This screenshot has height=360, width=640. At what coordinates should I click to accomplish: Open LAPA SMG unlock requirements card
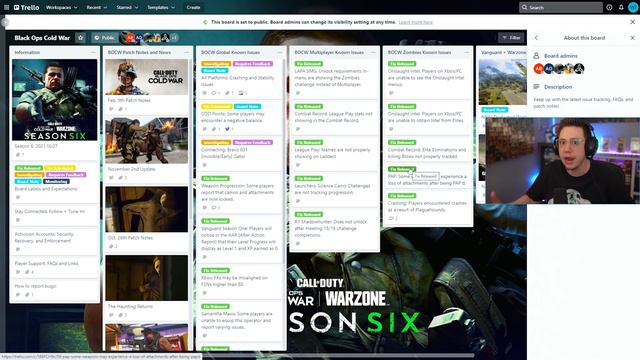pyautogui.click(x=334, y=78)
